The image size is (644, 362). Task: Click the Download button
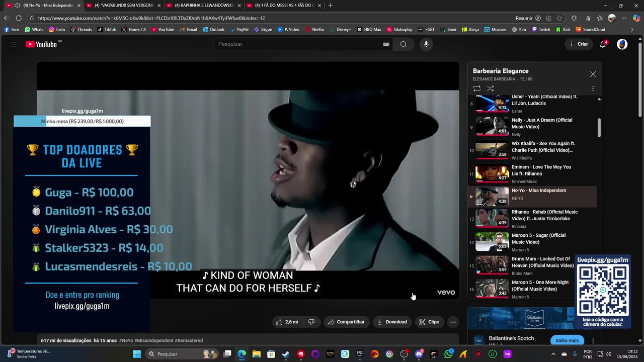pyautogui.click(x=392, y=322)
